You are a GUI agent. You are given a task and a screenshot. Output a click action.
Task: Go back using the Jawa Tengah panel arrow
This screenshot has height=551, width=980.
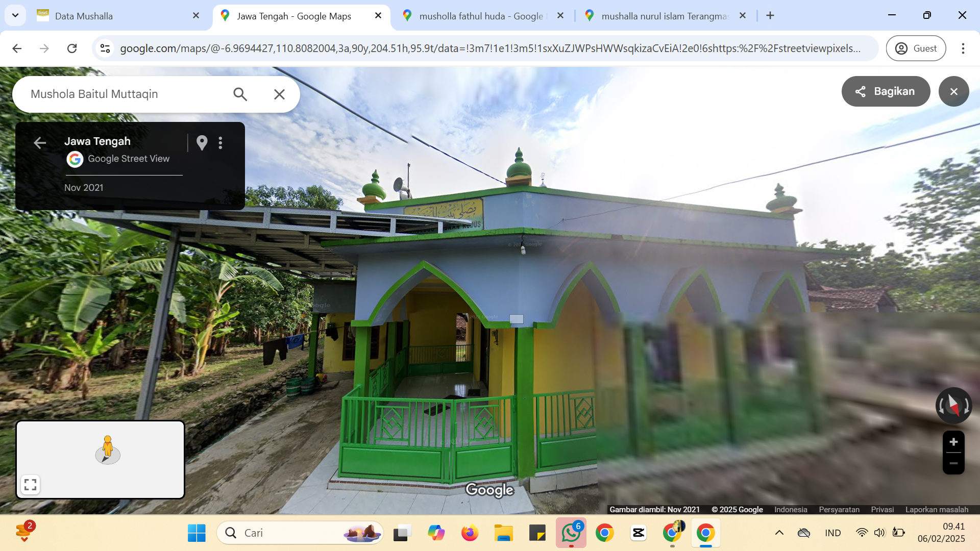pos(40,143)
